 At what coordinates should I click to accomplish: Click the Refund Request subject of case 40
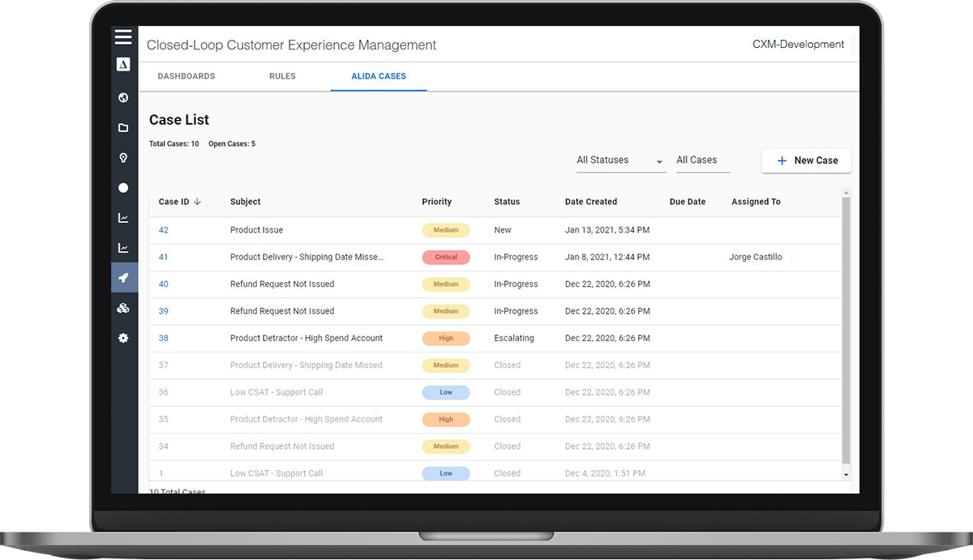tap(282, 284)
